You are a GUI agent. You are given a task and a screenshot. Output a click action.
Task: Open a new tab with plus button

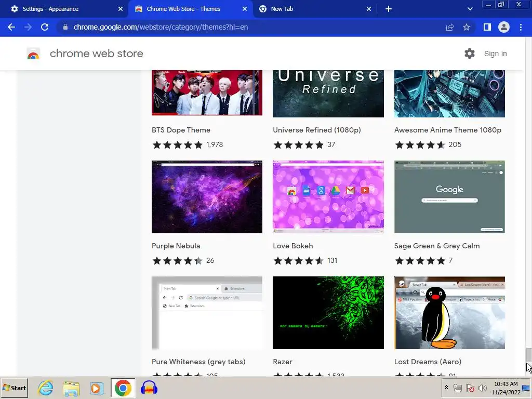point(389,9)
